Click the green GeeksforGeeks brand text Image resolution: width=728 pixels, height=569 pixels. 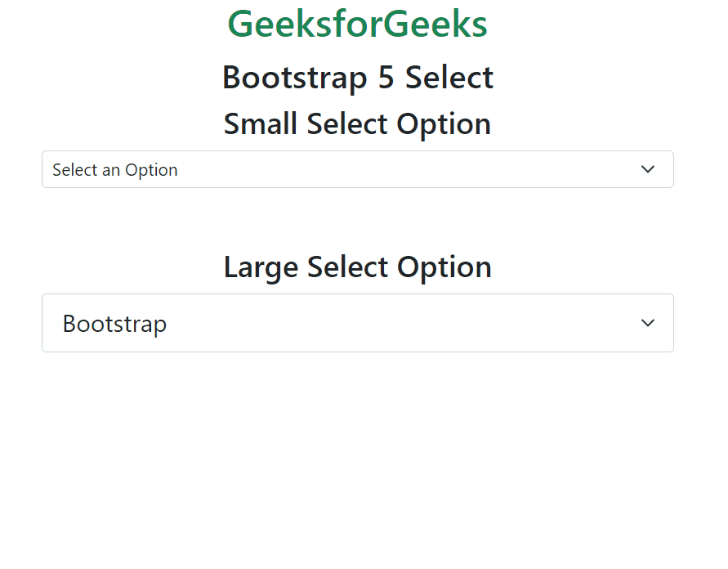[x=357, y=24]
